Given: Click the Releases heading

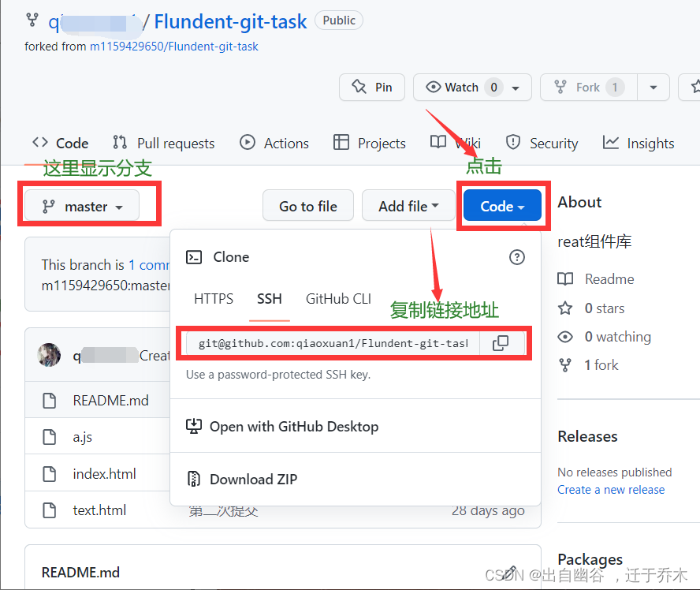Looking at the screenshot, I should pos(587,436).
